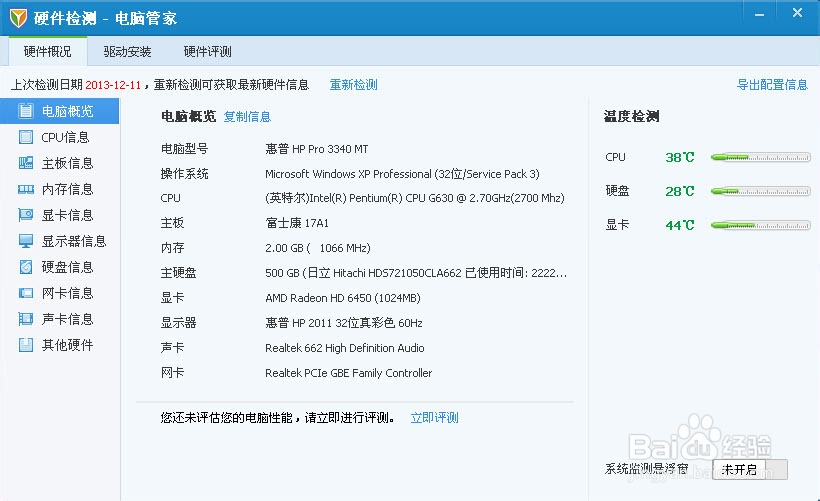820x501 pixels.
Task: Click the 主板信息 motherboard icon
Action: tap(26, 163)
